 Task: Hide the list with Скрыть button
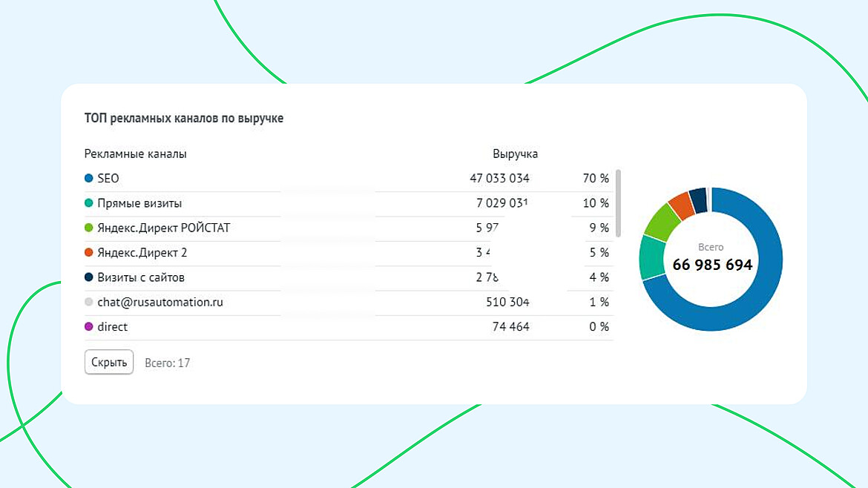109,362
